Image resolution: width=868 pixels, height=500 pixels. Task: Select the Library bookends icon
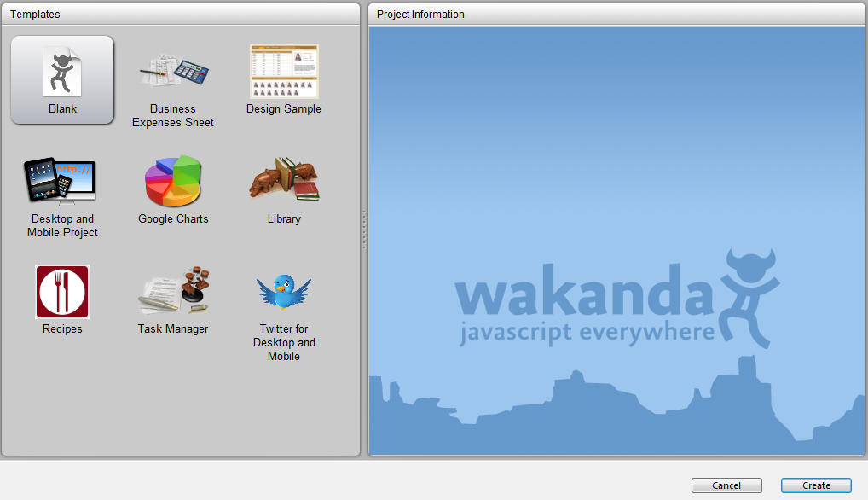284,178
